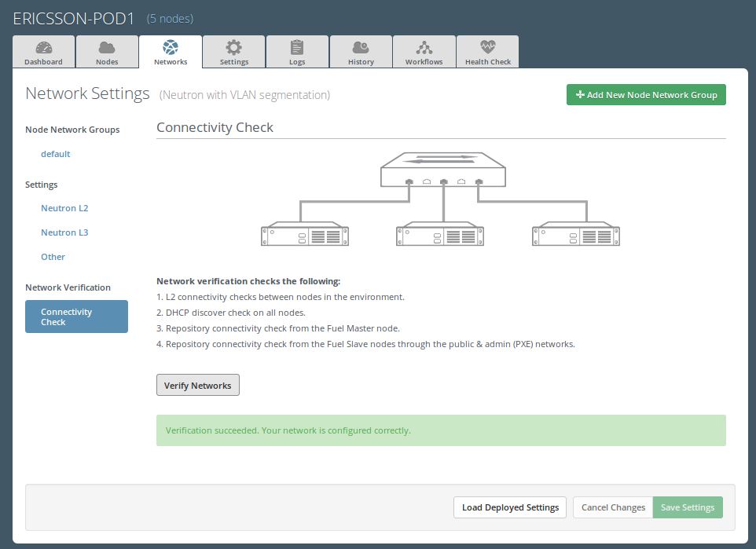
Task: Open Neutron L2 settings
Action: tap(64, 208)
